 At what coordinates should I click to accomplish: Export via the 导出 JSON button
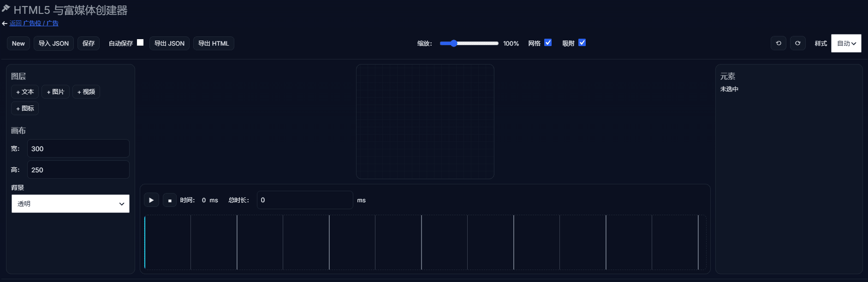click(169, 43)
